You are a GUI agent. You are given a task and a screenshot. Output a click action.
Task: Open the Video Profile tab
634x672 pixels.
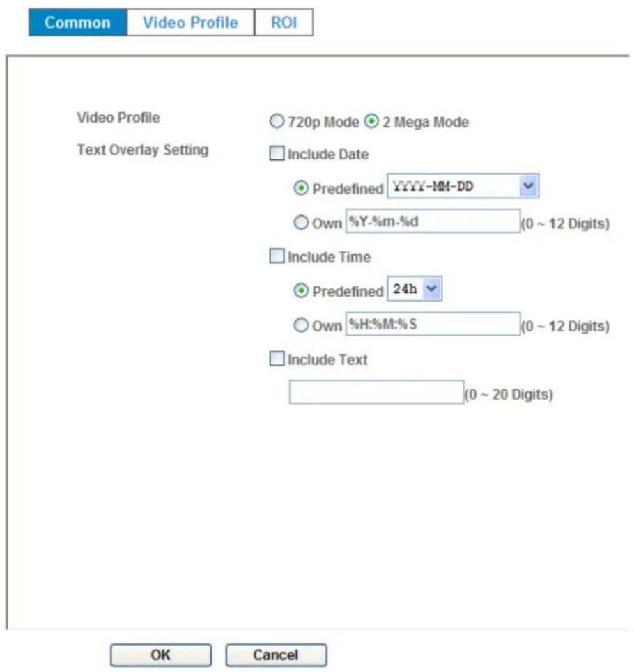[190, 22]
